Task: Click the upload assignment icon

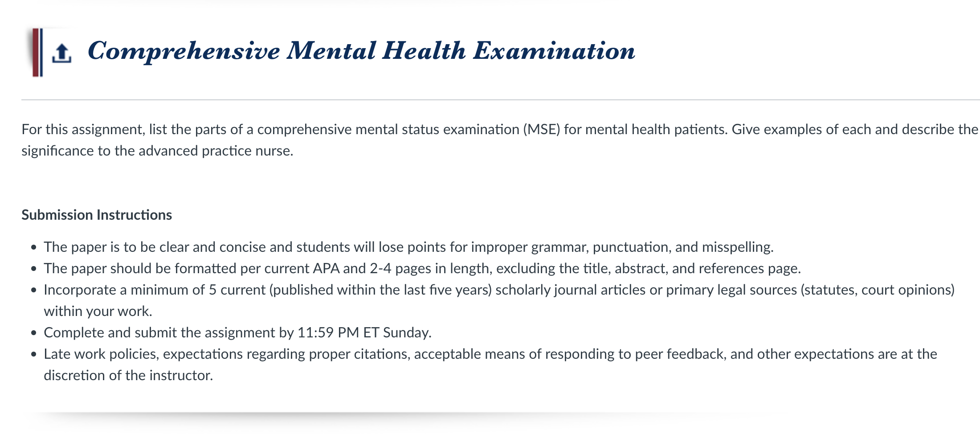Action: (x=61, y=53)
